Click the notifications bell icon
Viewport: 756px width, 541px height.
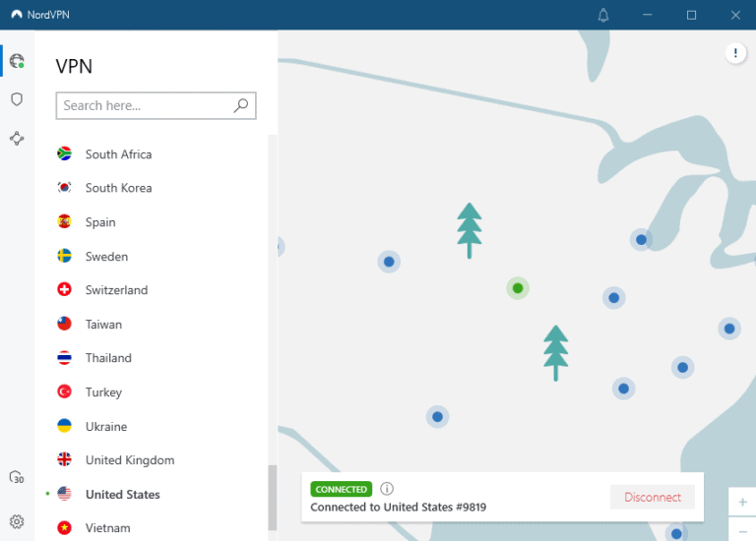point(603,15)
